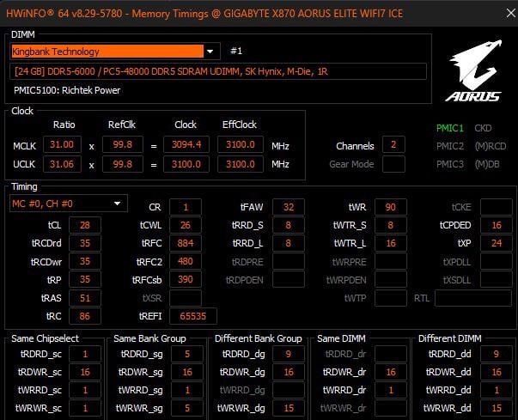The image size is (518, 420).
Task: Click the tRDRD_dg value box
Action: (289, 354)
